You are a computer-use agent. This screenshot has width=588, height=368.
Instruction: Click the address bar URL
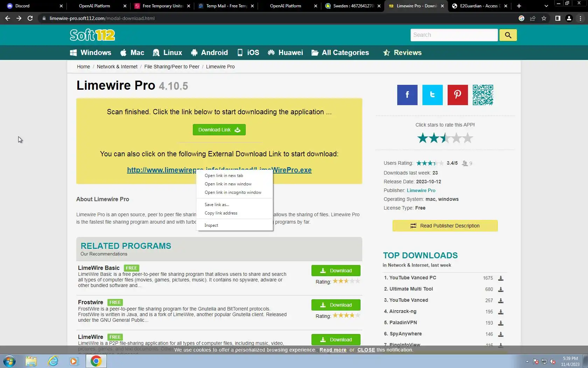tap(102, 18)
